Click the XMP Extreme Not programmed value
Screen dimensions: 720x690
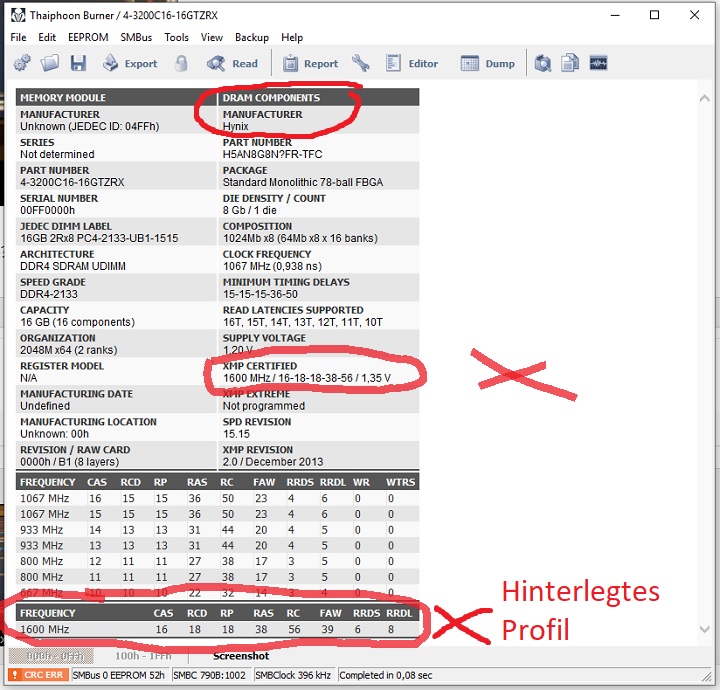(264, 406)
